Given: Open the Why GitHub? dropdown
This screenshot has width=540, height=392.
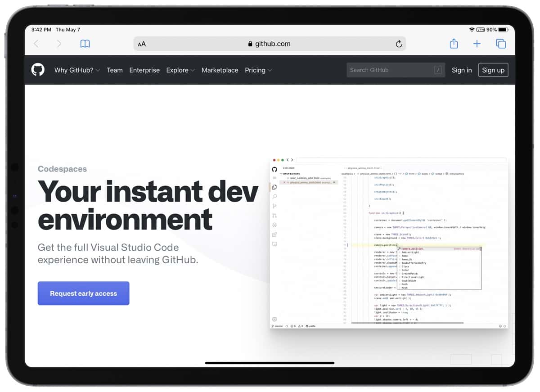Looking at the screenshot, I should point(77,70).
